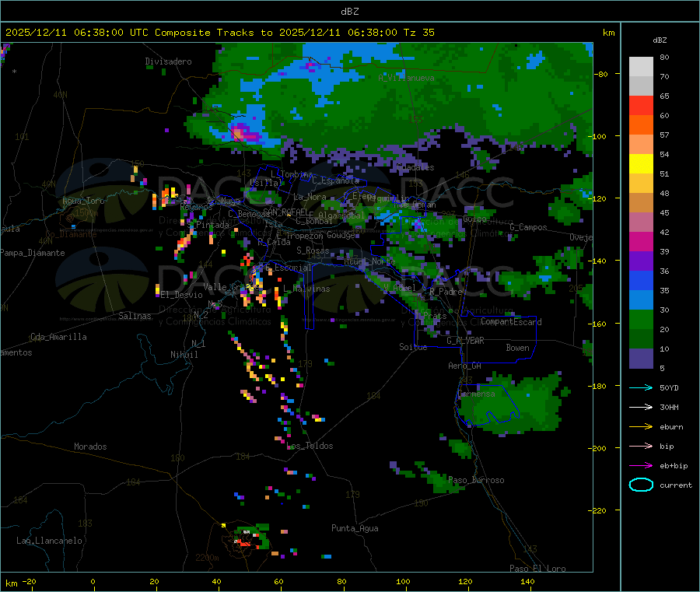Click the 'Punta_Agua' map label
The image size is (700, 592).
point(355,528)
